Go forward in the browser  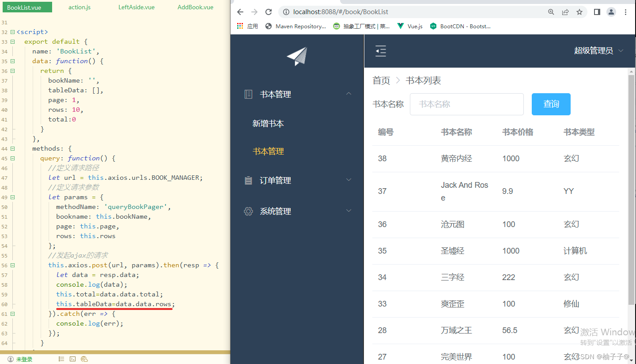pos(254,12)
